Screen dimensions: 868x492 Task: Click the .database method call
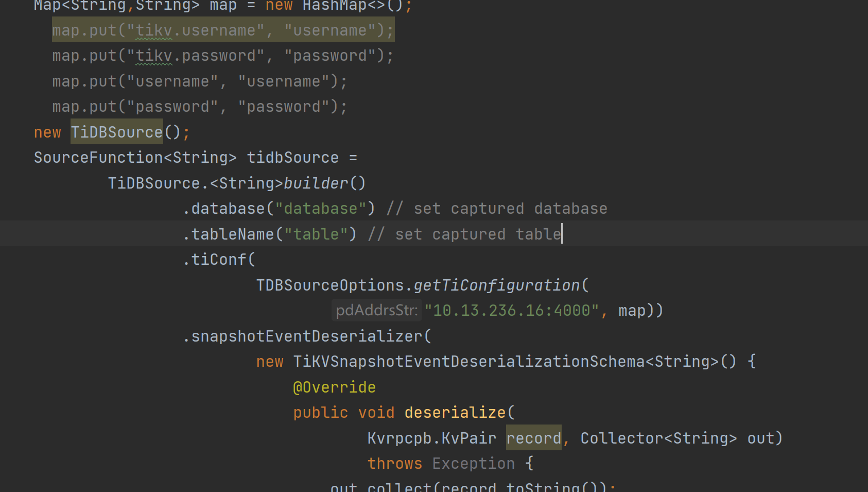point(224,208)
